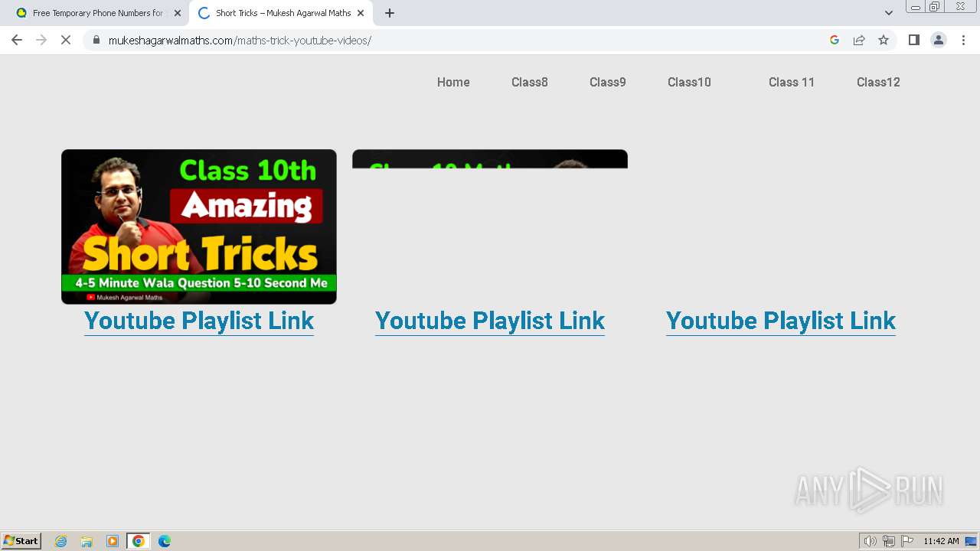Open the Class8 menu item
Image resolution: width=980 pixels, height=551 pixels.
click(530, 82)
